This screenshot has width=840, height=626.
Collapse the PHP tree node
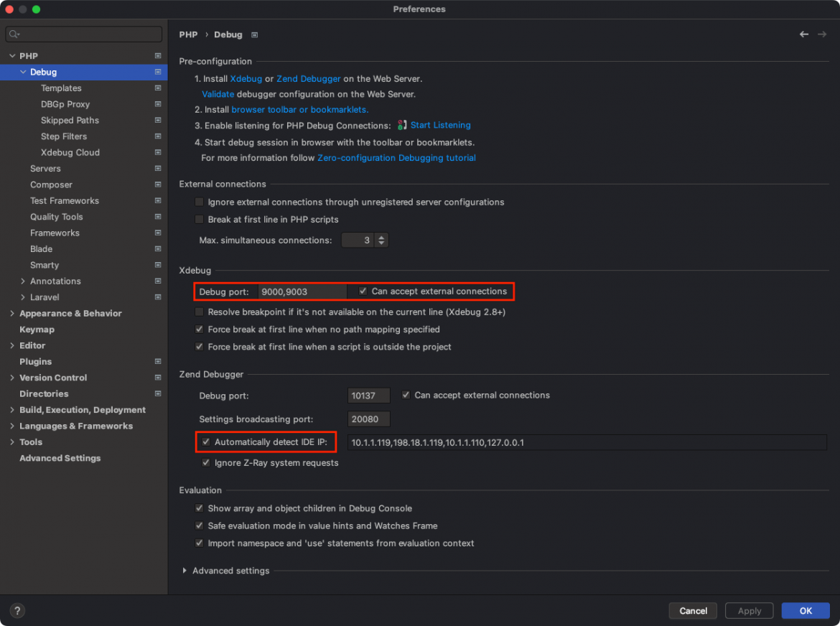tap(12, 56)
